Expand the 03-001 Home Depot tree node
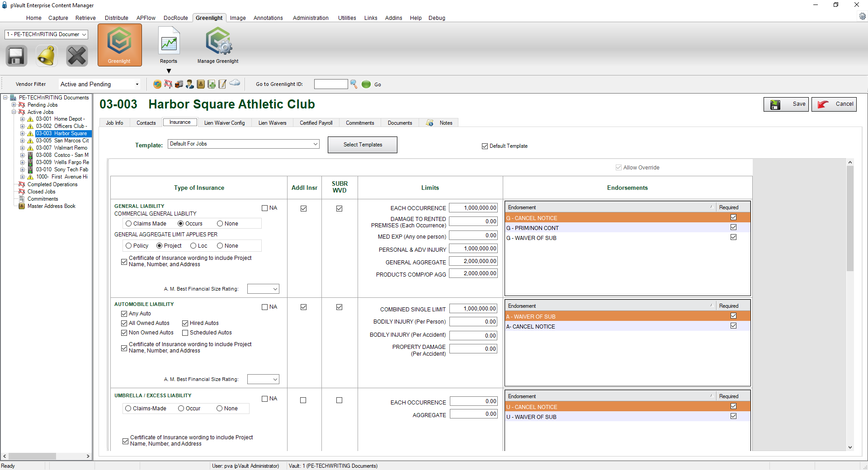868x470 pixels. coord(22,119)
